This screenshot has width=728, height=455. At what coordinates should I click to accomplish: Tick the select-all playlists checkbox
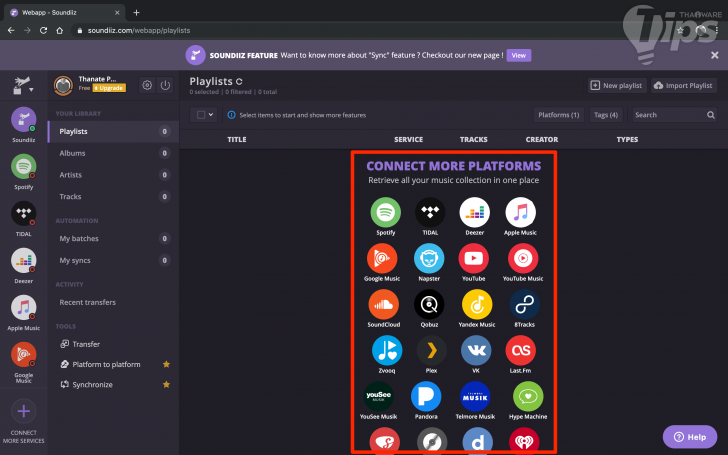coord(201,115)
